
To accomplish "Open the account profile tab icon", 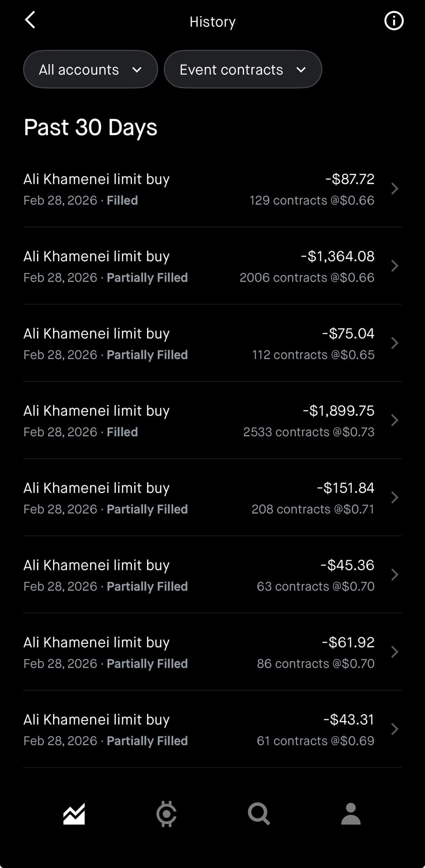I will (x=351, y=814).
